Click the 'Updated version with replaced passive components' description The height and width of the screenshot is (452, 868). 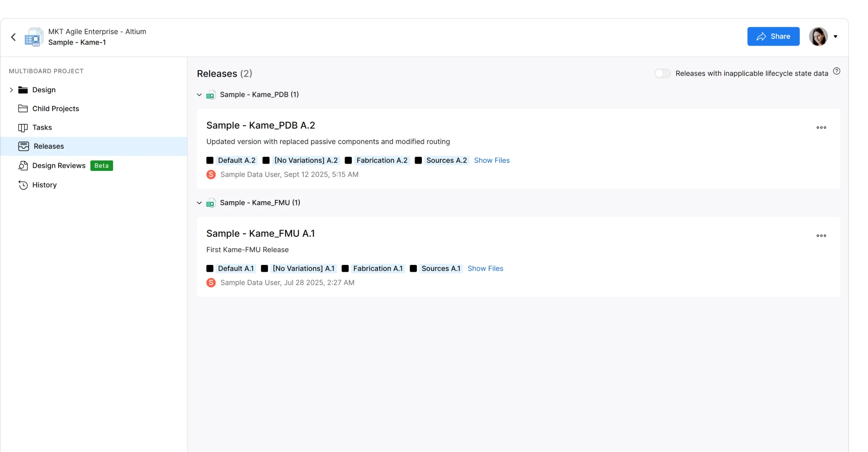[328, 141]
